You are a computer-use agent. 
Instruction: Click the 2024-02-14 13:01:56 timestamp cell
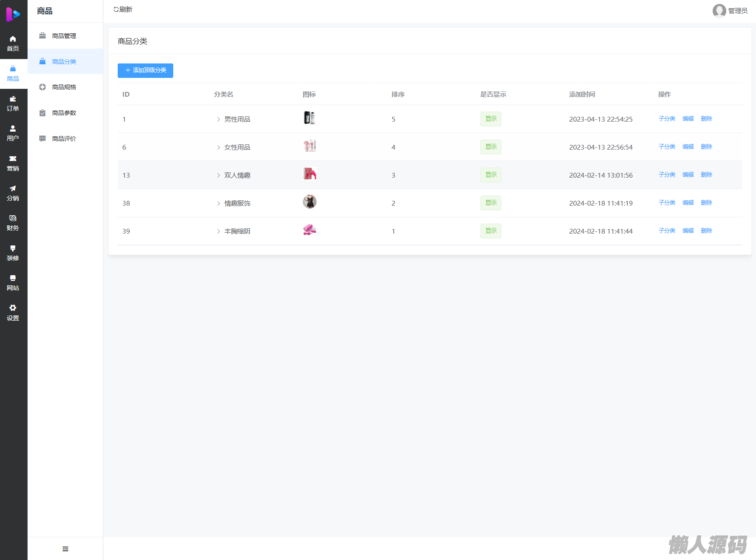[x=601, y=175]
